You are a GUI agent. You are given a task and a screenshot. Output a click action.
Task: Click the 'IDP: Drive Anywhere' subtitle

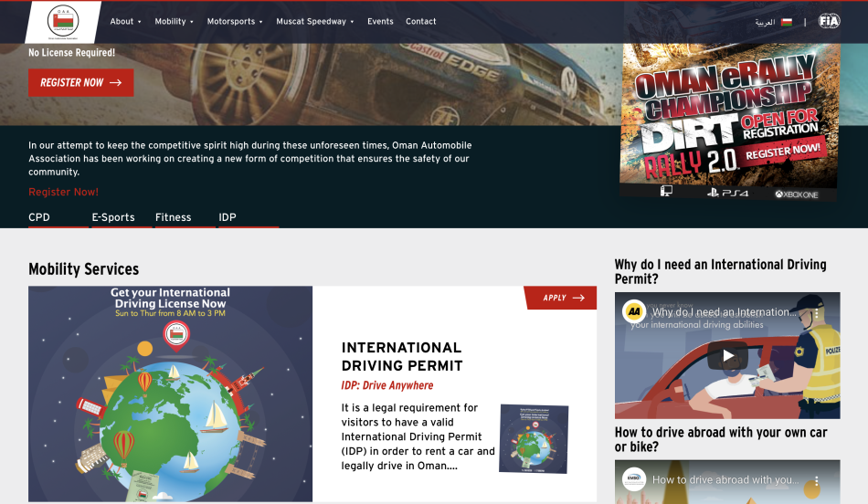(387, 385)
